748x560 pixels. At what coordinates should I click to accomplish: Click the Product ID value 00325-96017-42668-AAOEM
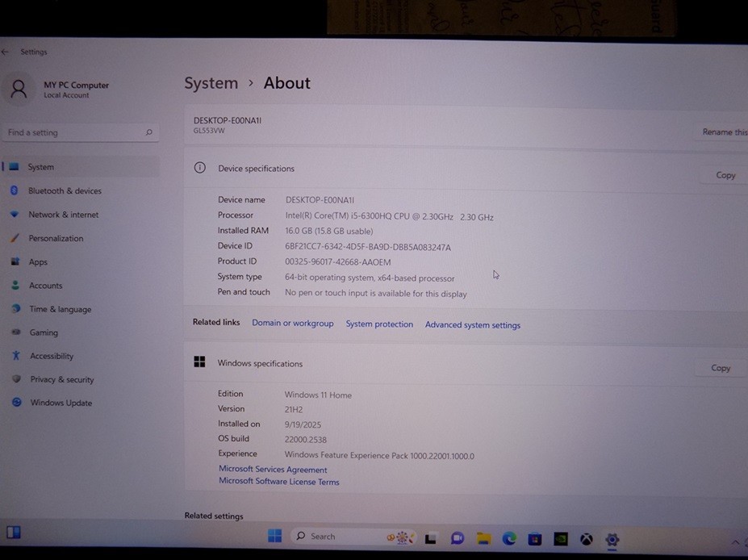pyautogui.click(x=338, y=262)
